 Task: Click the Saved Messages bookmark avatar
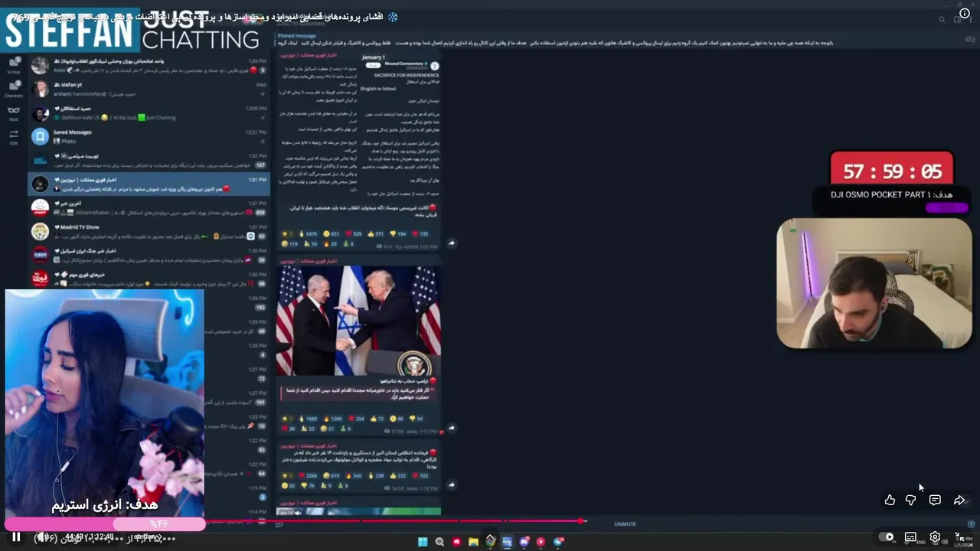pos(40,136)
